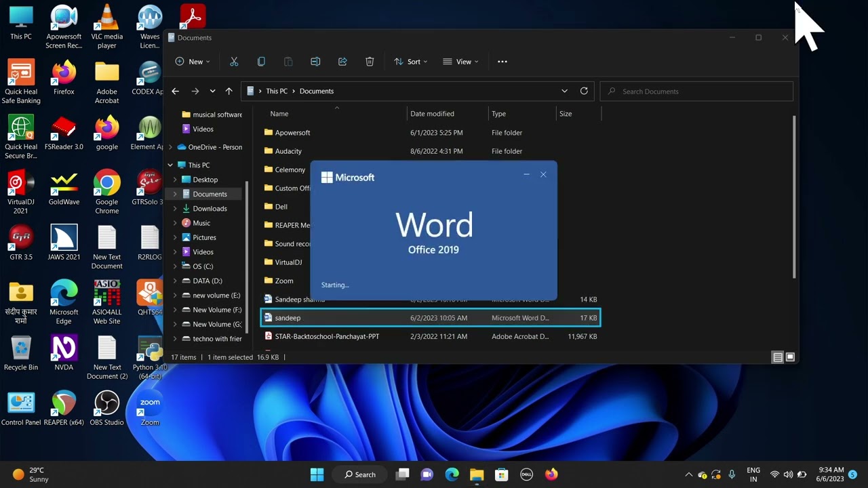Open the address bar history dropdown
Image resolution: width=868 pixels, height=488 pixels.
564,91
